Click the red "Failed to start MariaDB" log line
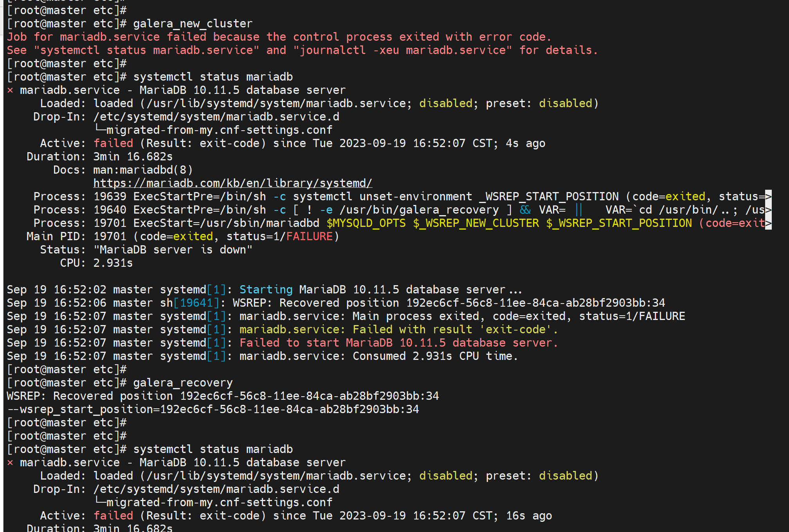This screenshot has height=532, width=789. [x=398, y=343]
